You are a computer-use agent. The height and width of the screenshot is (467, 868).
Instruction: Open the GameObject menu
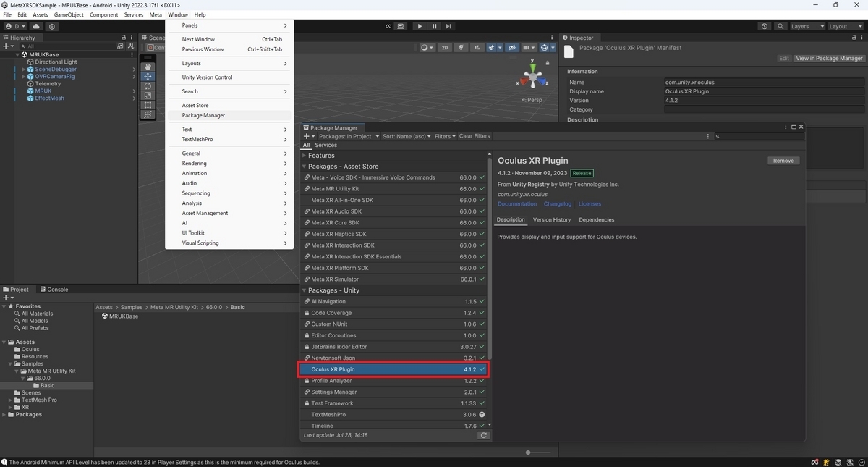(69, 14)
